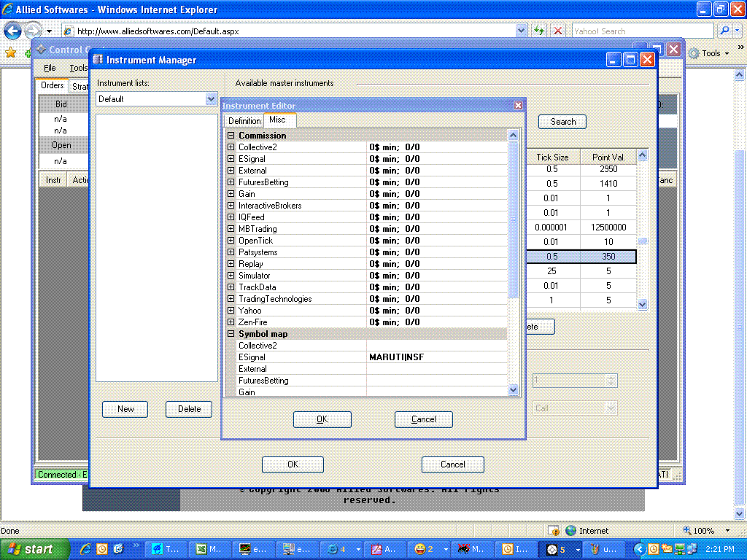Click the Internet Explorer quick launch icon
The height and width of the screenshot is (560, 747).
pos(86,549)
